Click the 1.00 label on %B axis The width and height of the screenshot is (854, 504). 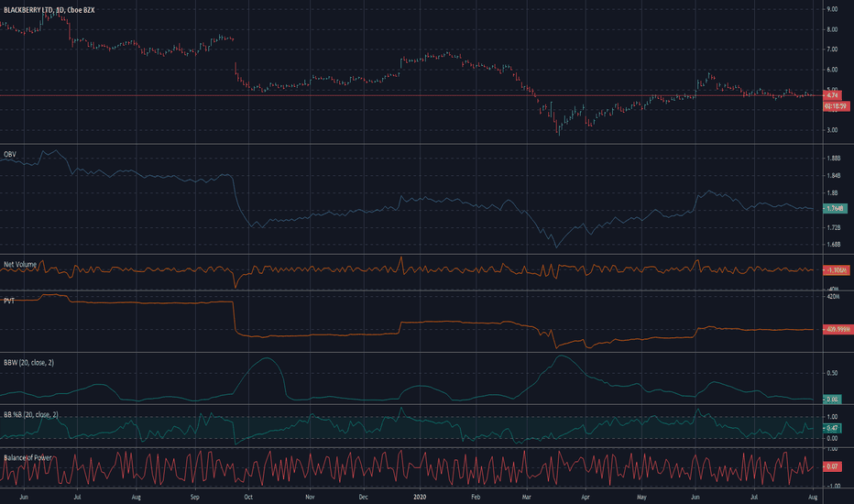tap(832, 417)
